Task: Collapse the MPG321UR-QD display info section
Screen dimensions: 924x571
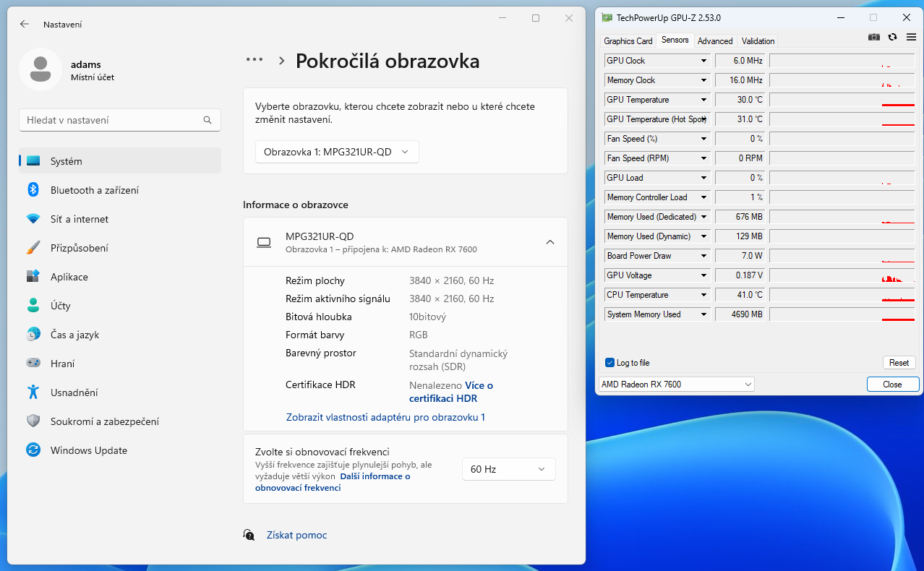Action: (550, 242)
